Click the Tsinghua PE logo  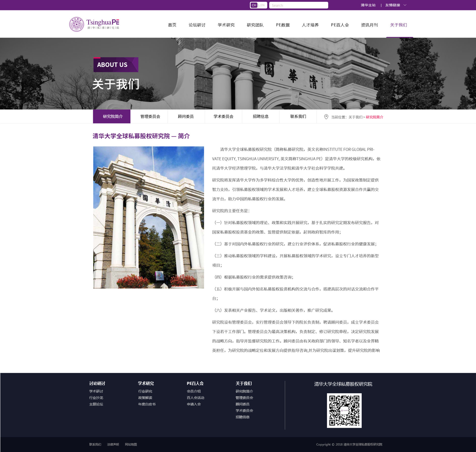pyautogui.click(x=94, y=24)
